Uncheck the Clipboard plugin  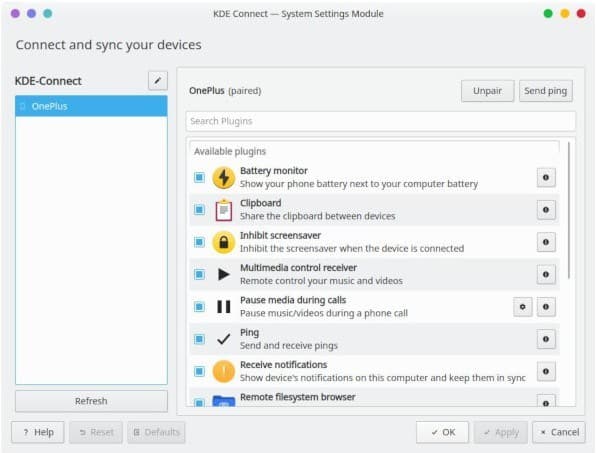tap(200, 210)
